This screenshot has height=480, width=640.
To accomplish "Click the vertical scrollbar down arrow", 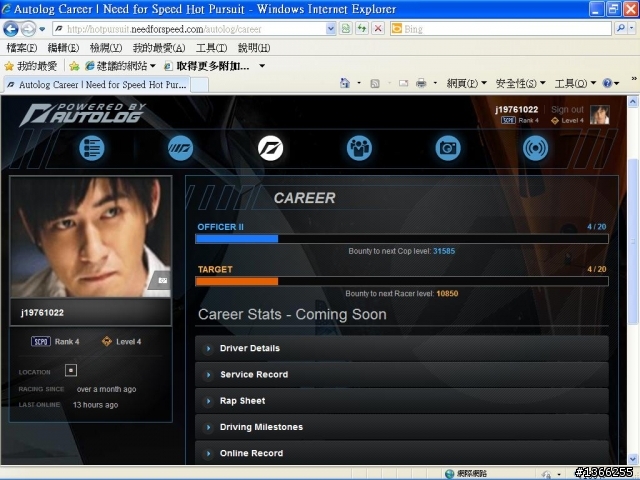I will point(633,459).
